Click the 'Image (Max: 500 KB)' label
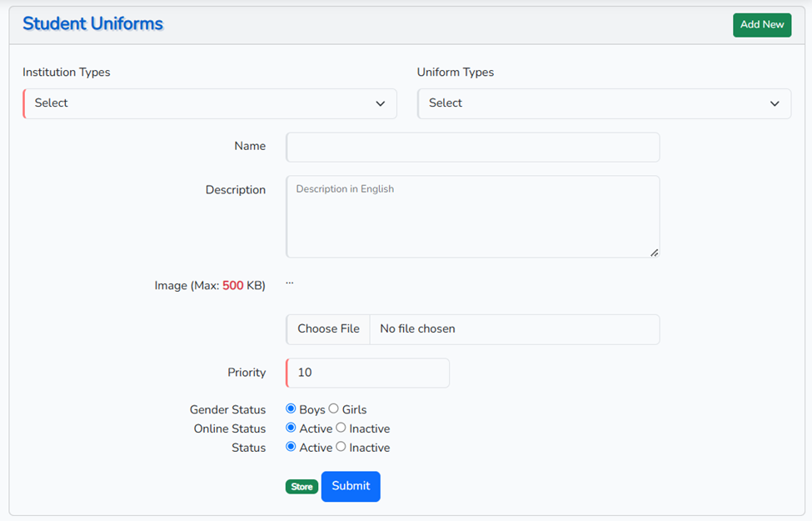 210,286
